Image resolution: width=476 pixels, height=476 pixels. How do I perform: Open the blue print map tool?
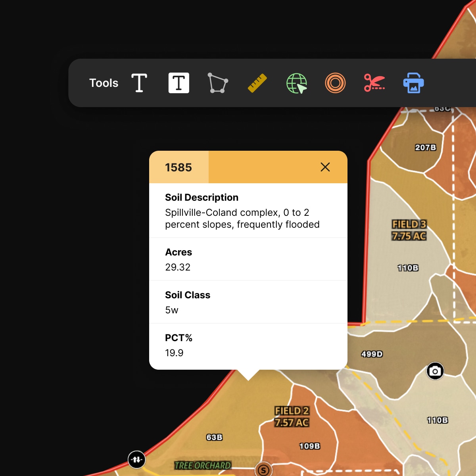[414, 83]
